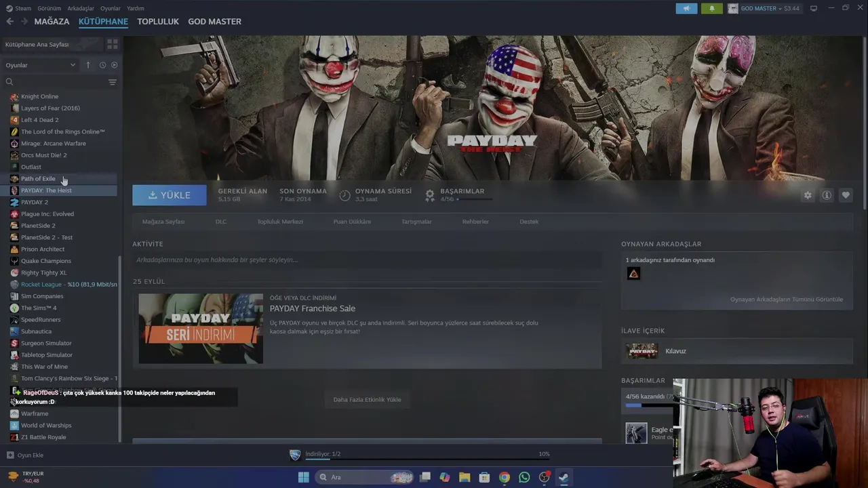Click the YÜKLE install button

click(170, 195)
